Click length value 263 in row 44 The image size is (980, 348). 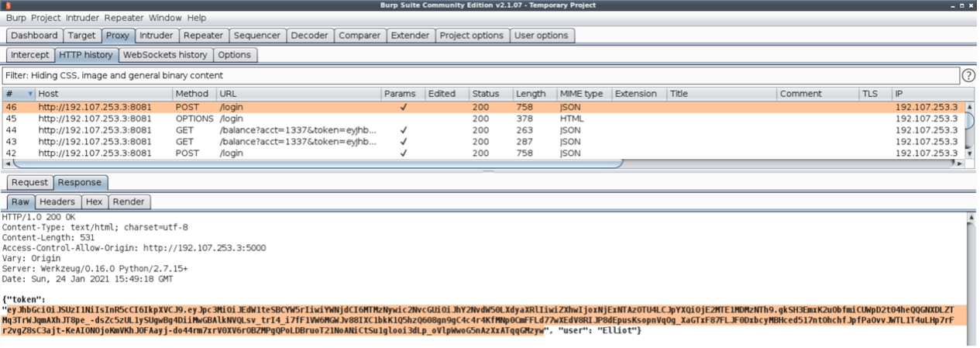pos(524,130)
